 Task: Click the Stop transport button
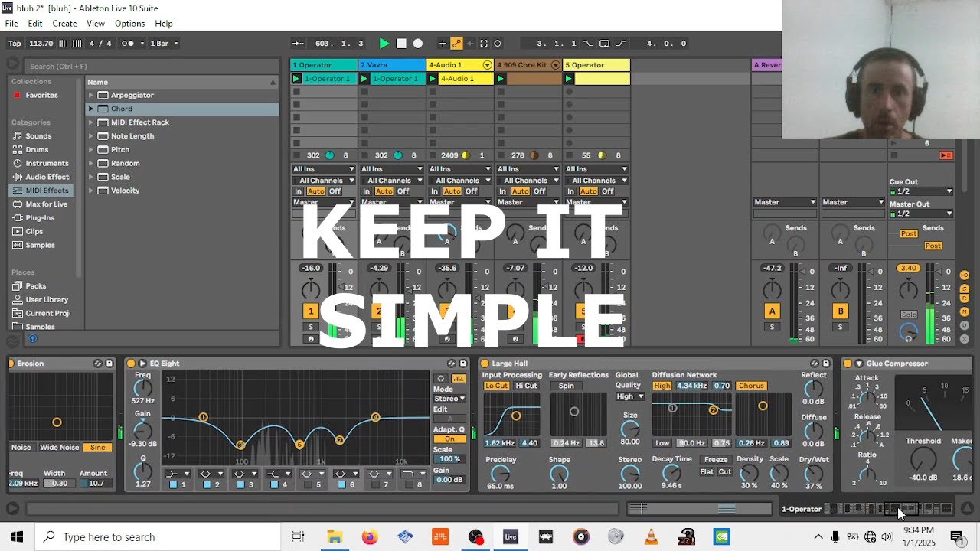point(401,44)
